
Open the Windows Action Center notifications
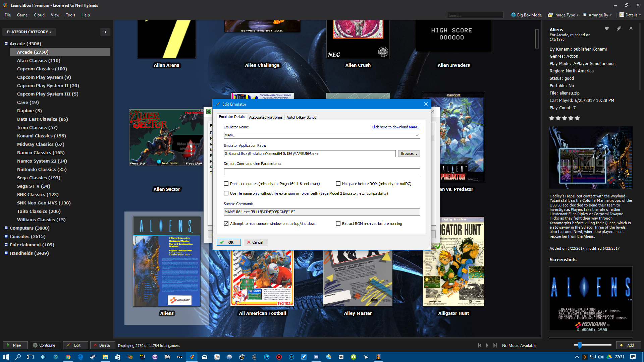[633, 357]
